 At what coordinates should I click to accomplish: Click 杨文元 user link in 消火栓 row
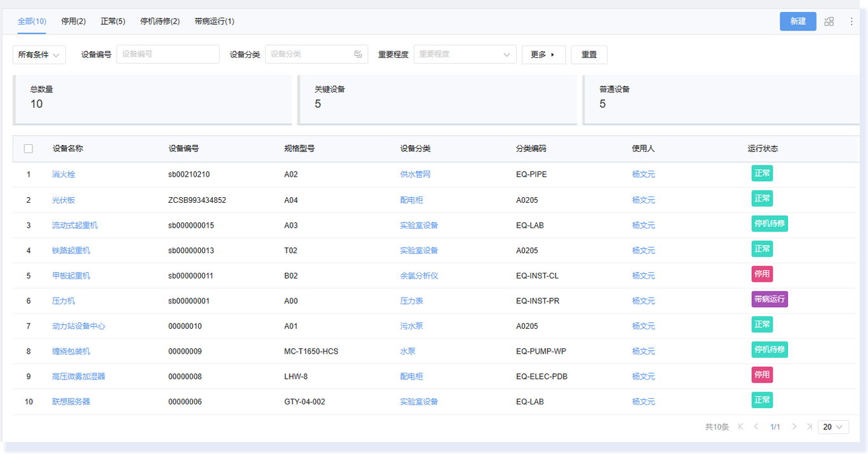coord(644,174)
